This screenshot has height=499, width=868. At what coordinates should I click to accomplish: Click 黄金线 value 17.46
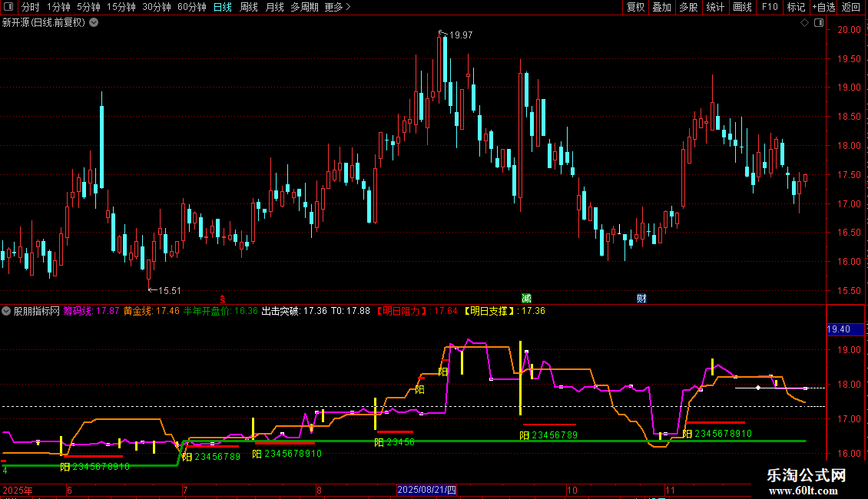[167, 311]
